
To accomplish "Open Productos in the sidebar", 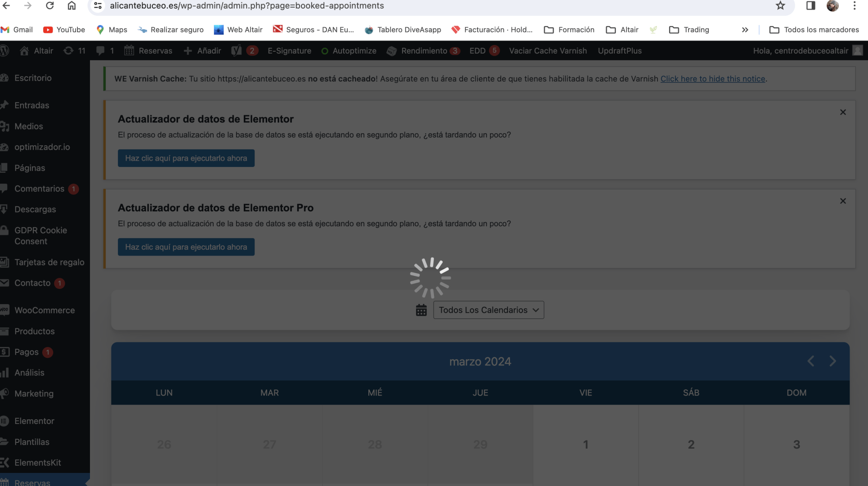I will 34,331.
